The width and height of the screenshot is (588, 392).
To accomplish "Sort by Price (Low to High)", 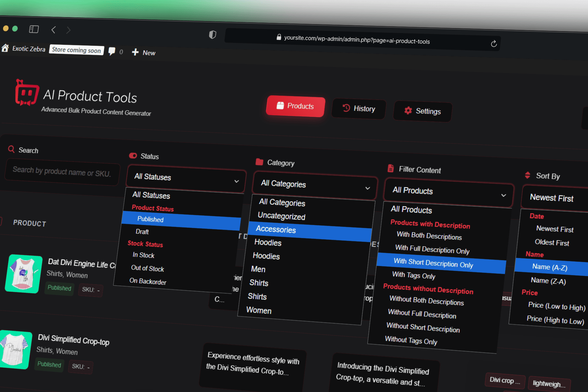I will [557, 306].
